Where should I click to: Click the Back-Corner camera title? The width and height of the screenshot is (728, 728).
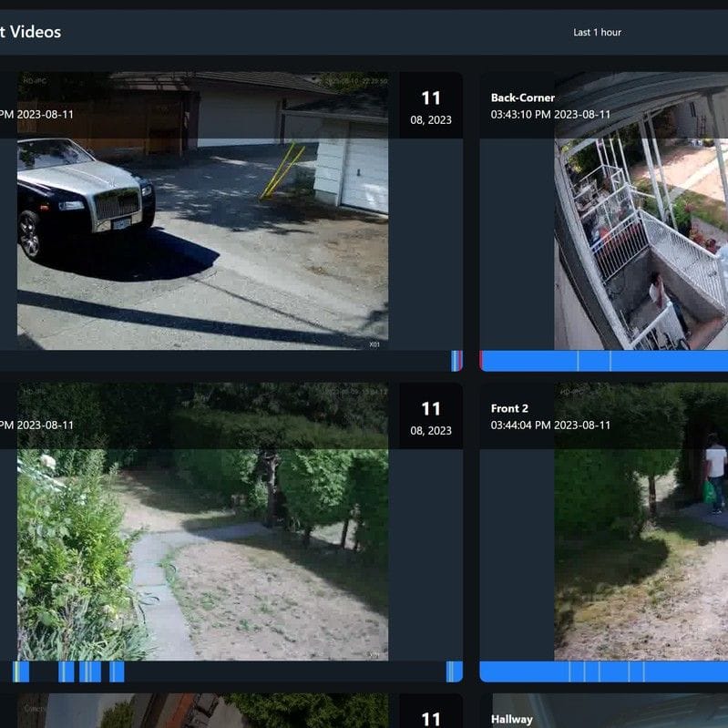[x=522, y=97]
